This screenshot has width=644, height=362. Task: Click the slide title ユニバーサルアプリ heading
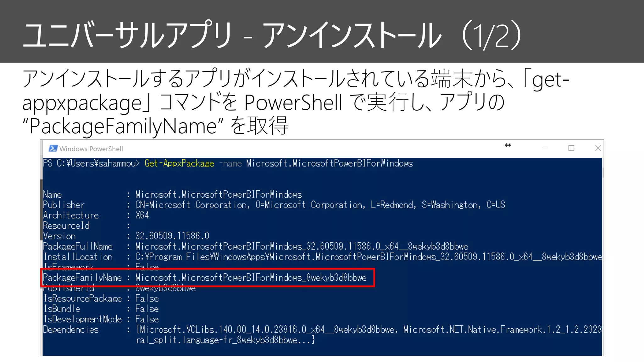[x=127, y=35]
